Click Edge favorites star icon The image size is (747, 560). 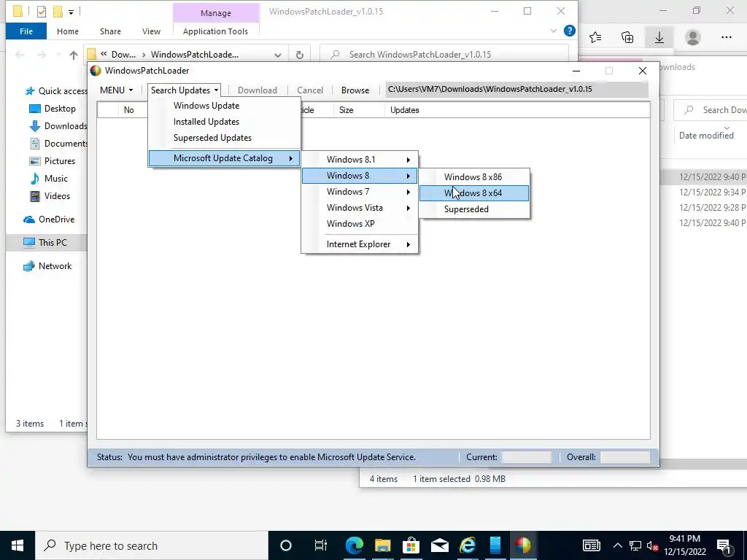pyautogui.click(x=595, y=37)
